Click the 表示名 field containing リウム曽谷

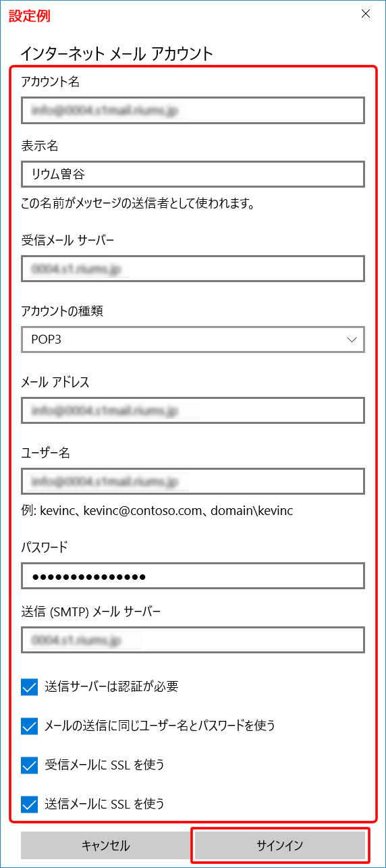tap(193, 173)
